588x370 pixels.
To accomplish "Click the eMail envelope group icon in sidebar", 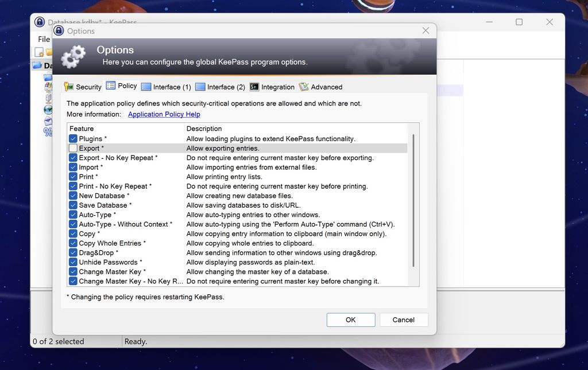I will tap(48, 121).
